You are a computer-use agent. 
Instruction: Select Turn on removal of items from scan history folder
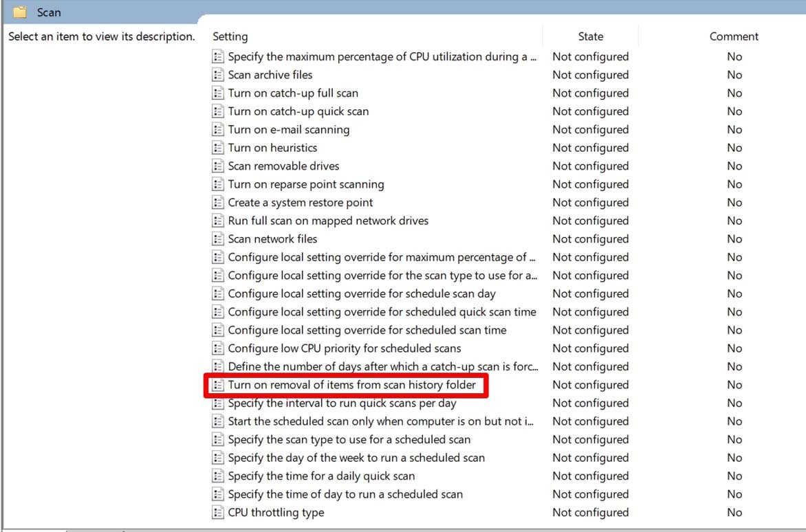[x=351, y=385]
